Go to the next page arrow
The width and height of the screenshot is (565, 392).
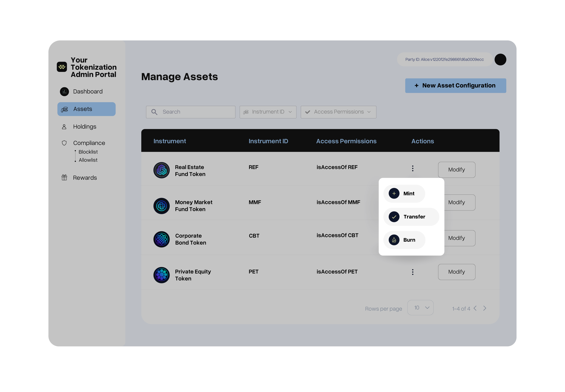pos(485,308)
